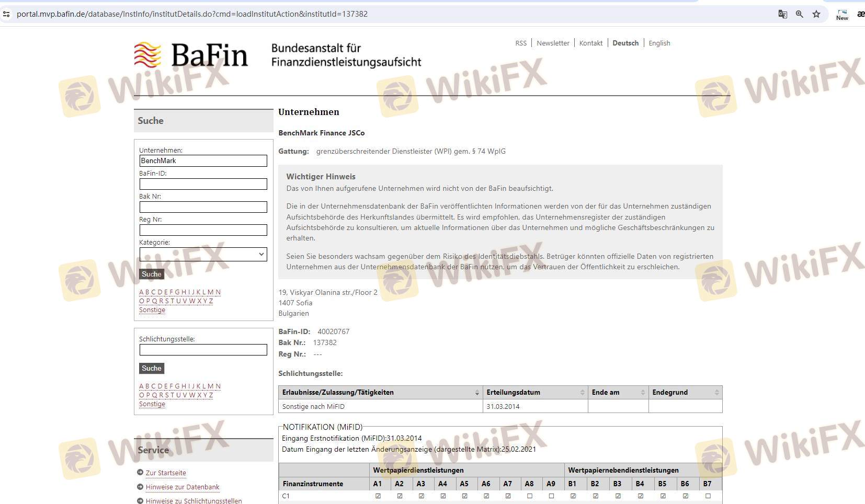Click the BaFin logo
The height and width of the screenshot is (504, 865).
pos(190,55)
